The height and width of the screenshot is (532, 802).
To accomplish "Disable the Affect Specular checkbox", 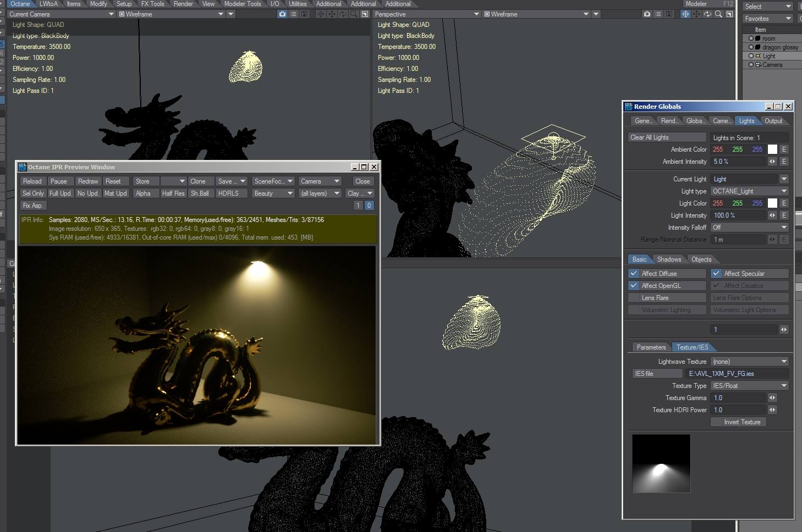I will click(716, 274).
